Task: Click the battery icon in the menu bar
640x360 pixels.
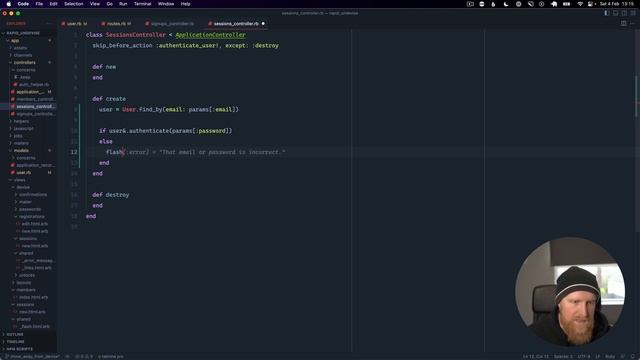Action: (567, 4)
